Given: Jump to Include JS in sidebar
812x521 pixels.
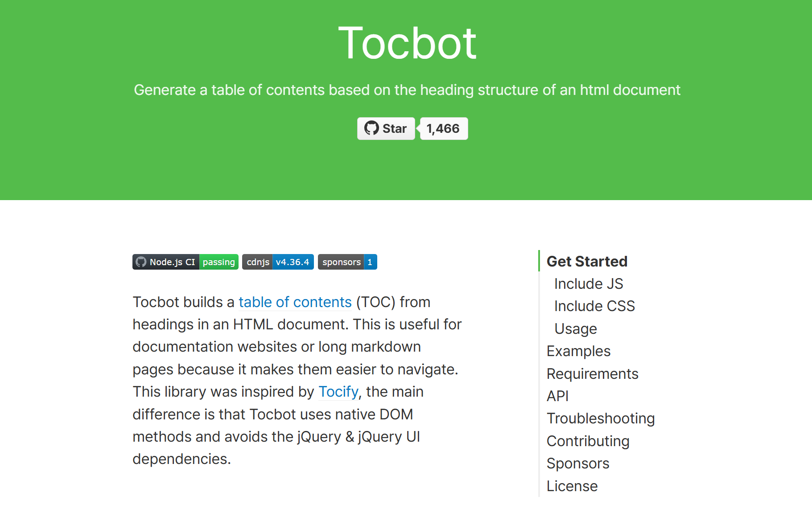Looking at the screenshot, I should (588, 284).
